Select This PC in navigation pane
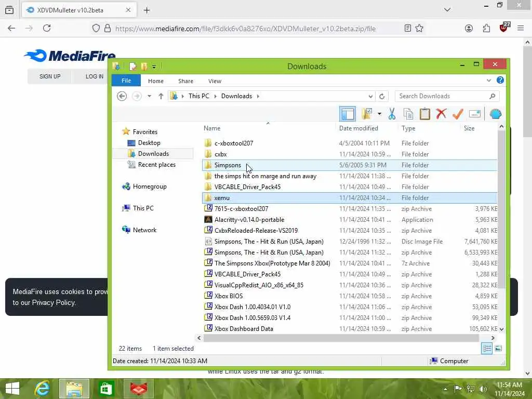532x399 pixels. click(143, 208)
